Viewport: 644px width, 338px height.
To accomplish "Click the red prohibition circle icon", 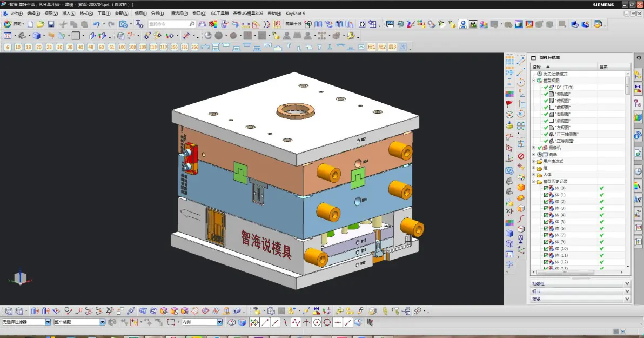I will point(521,156).
